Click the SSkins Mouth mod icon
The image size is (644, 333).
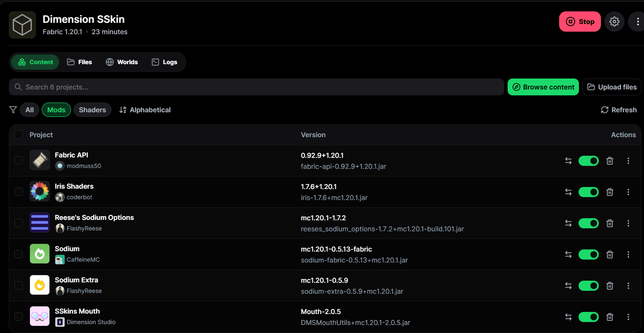40,317
